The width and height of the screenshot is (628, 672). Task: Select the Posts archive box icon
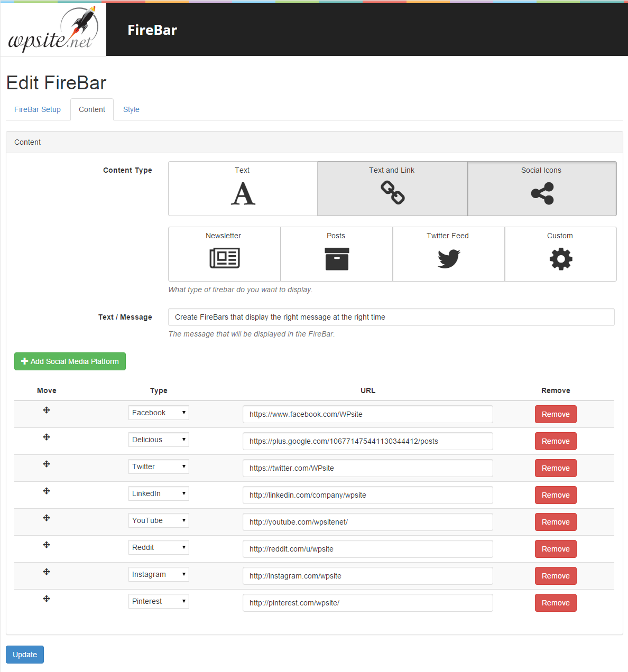[x=337, y=259]
